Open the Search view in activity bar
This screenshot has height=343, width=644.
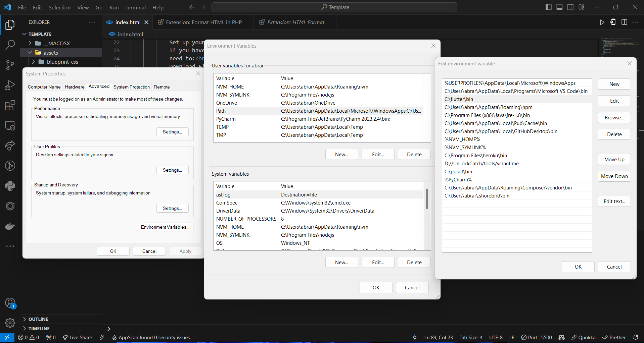tap(10, 45)
